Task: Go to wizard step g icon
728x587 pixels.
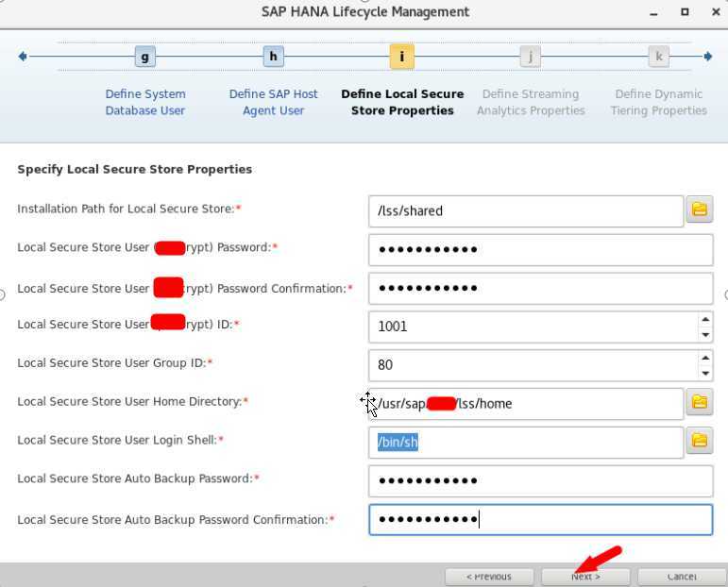Action: (144, 57)
